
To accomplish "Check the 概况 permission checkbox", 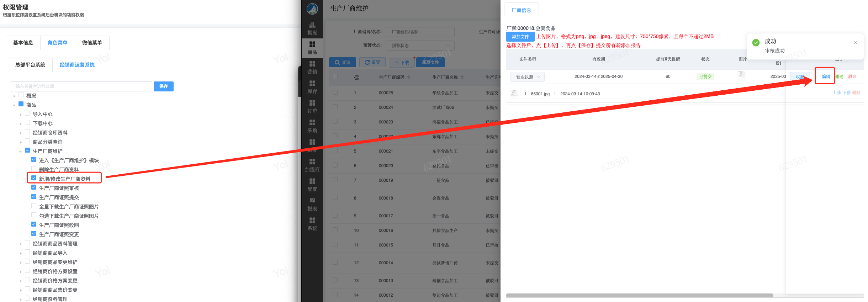I will click(21, 95).
